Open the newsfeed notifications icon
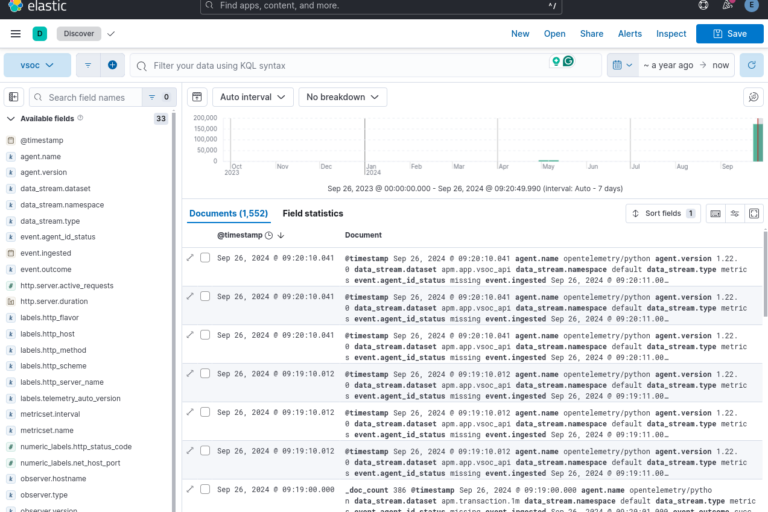The width and height of the screenshot is (768, 512). coord(727,5)
